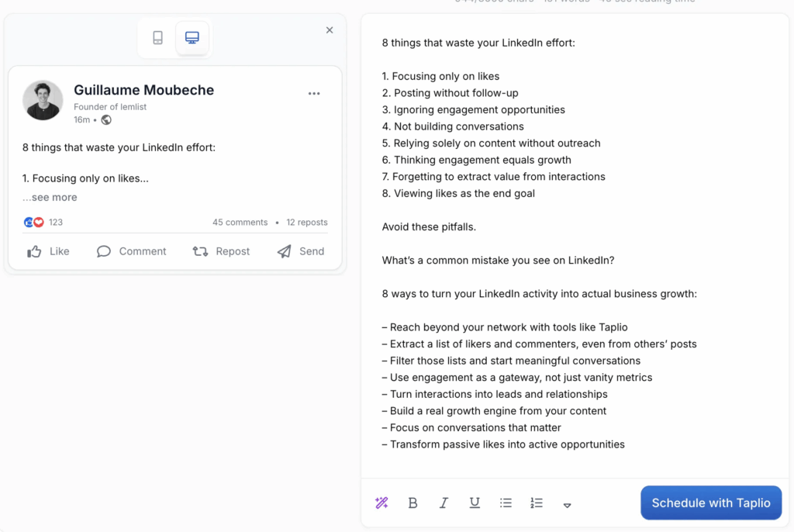Open the 12 reposts link
The image size is (794, 532).
point(307,223)
